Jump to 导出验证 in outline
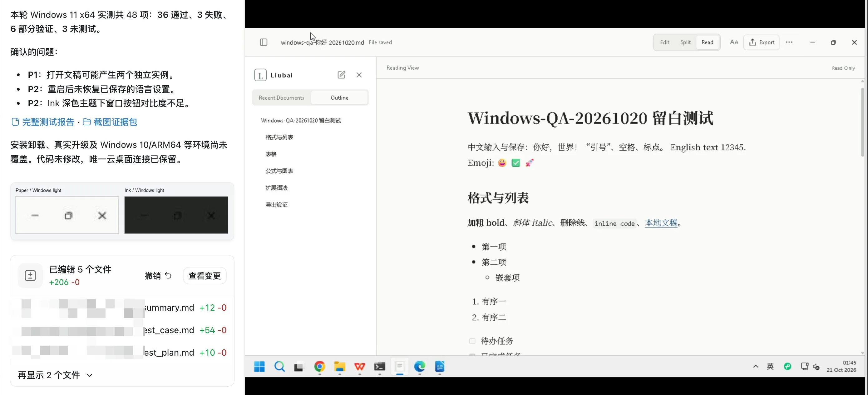The image size is (868, 395). click(x=276, y=205)
